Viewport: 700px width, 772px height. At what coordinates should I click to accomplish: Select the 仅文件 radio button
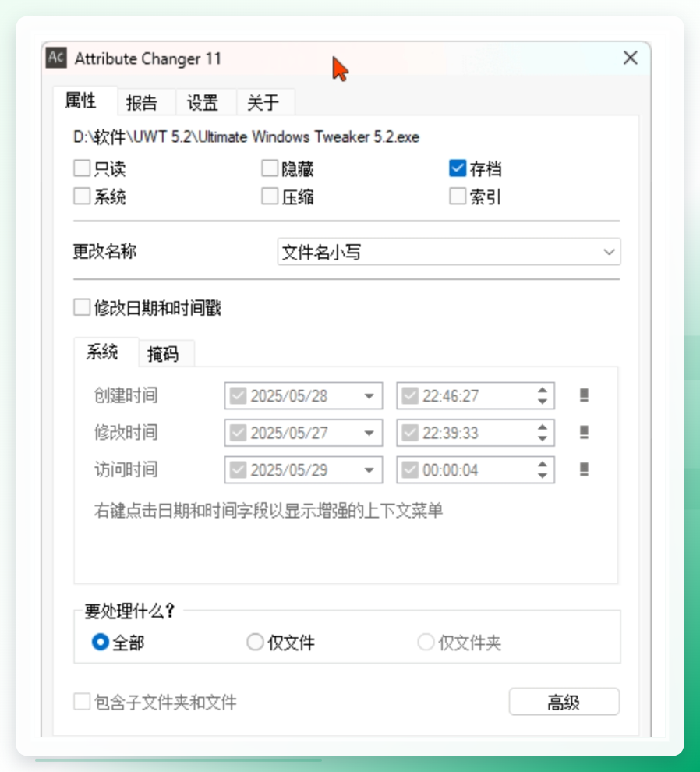[255, 642]
